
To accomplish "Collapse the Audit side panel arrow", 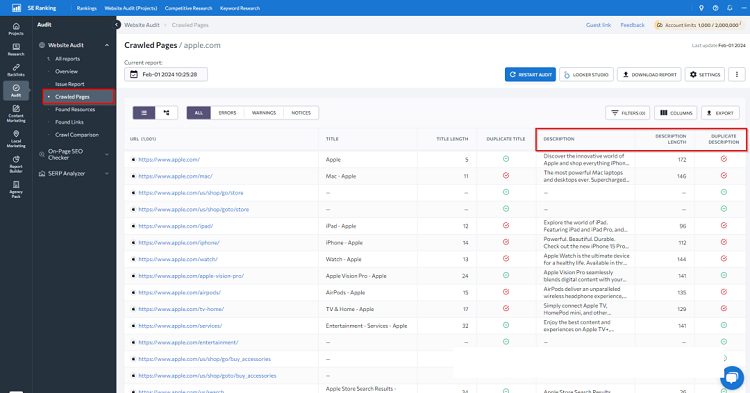I will point(117,24).
